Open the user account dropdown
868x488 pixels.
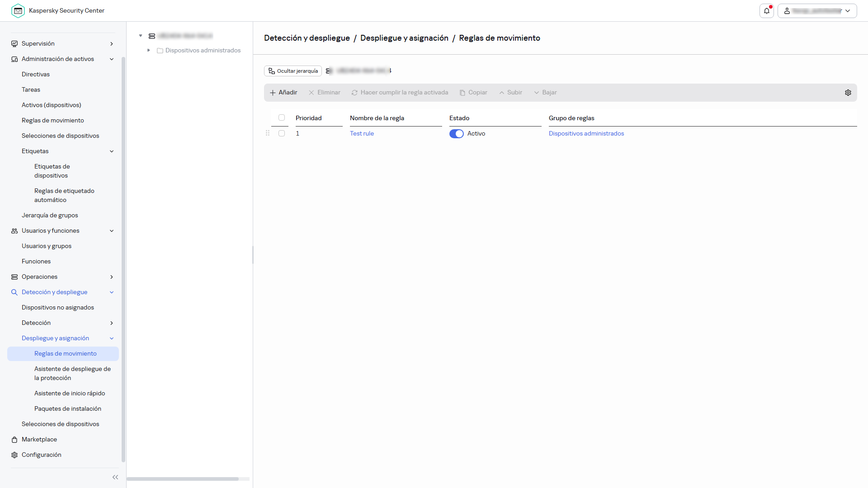click(817, 11)
